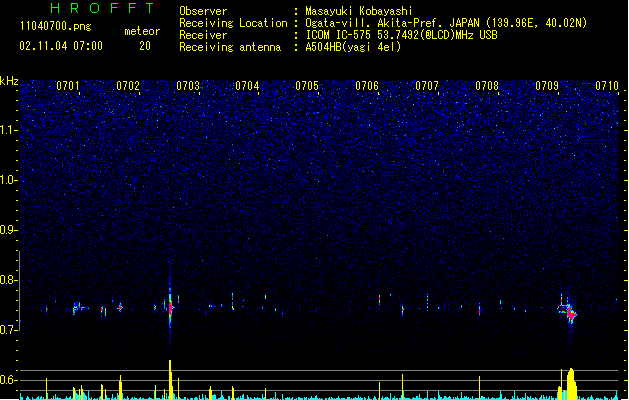
Task: Click the 0701 time marker
Action: 67,86
